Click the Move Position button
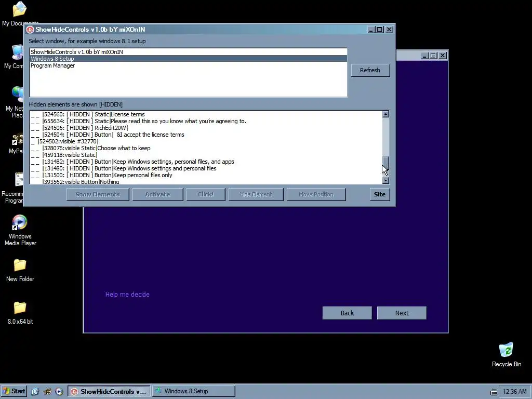The width and height of the screenshot is (532, 399). tap(316, 194)
